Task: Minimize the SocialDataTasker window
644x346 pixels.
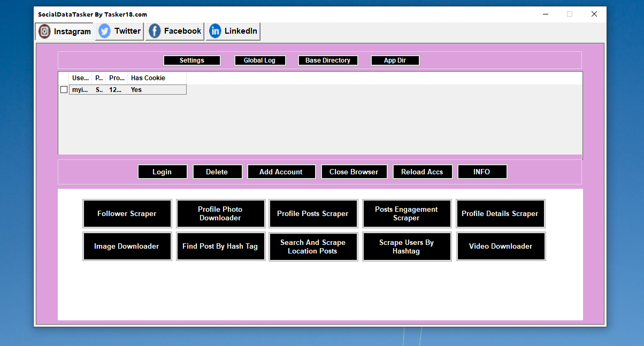Action: [x=545, y=14]
